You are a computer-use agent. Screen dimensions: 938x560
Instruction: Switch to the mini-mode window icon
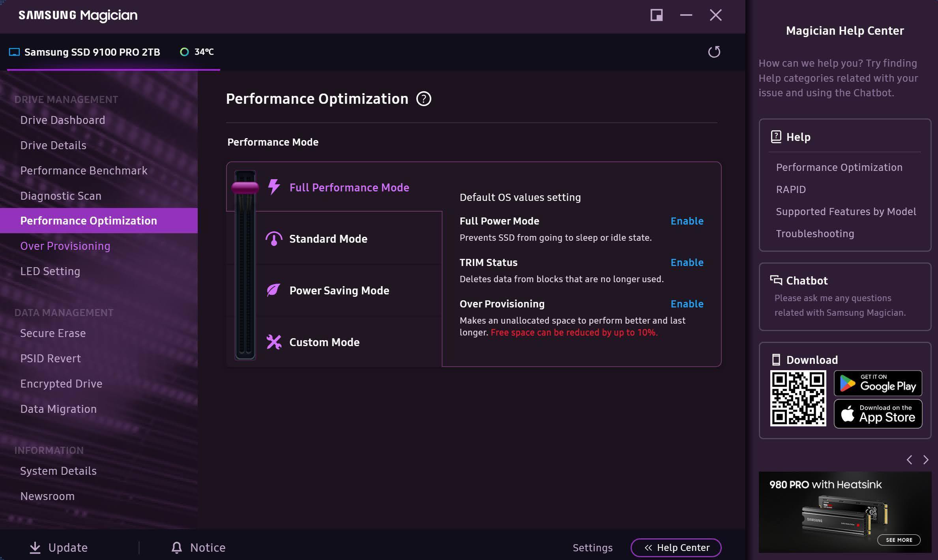coord(656,15)
